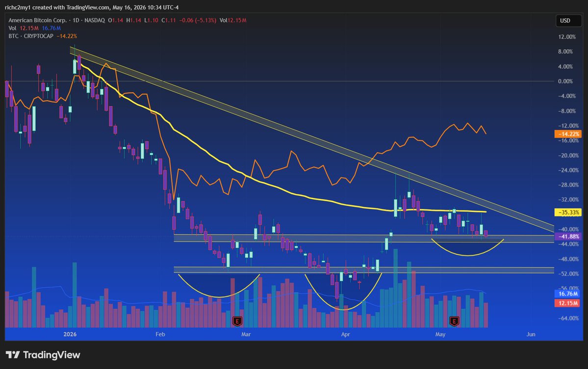This screenshot has width=588, height=369.
Task: Click the earnings E marker near May
Action: pos(454,321)
